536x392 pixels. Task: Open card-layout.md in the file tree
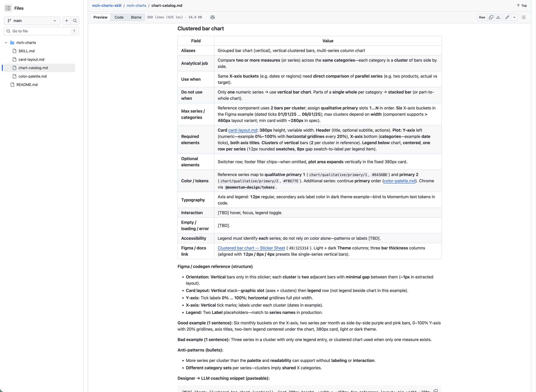pos(31,59)
